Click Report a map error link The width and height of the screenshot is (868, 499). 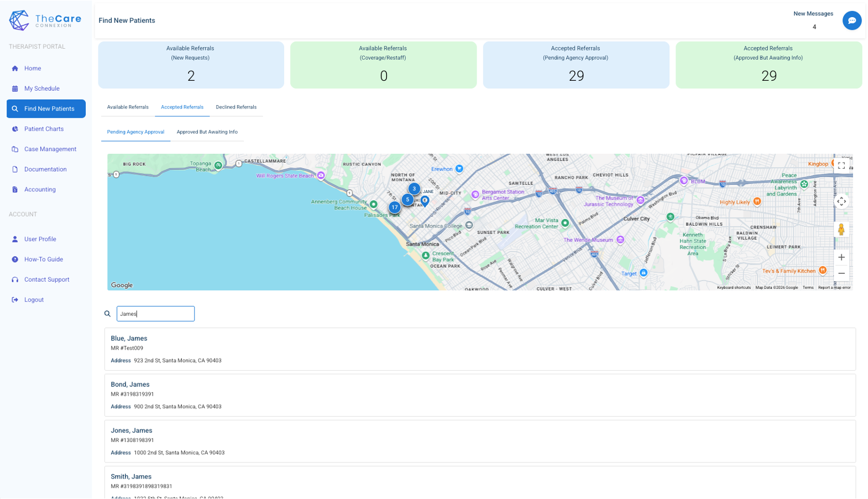(834, 288)
